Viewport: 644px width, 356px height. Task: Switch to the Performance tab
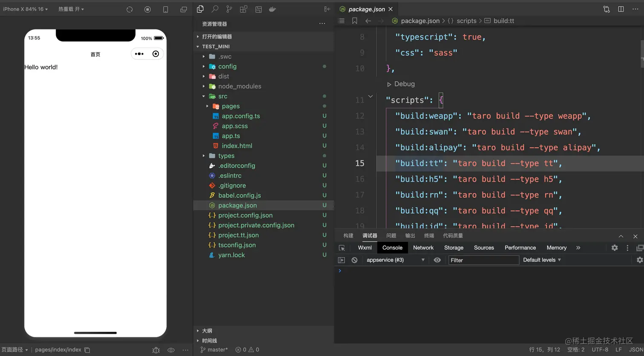520,247
